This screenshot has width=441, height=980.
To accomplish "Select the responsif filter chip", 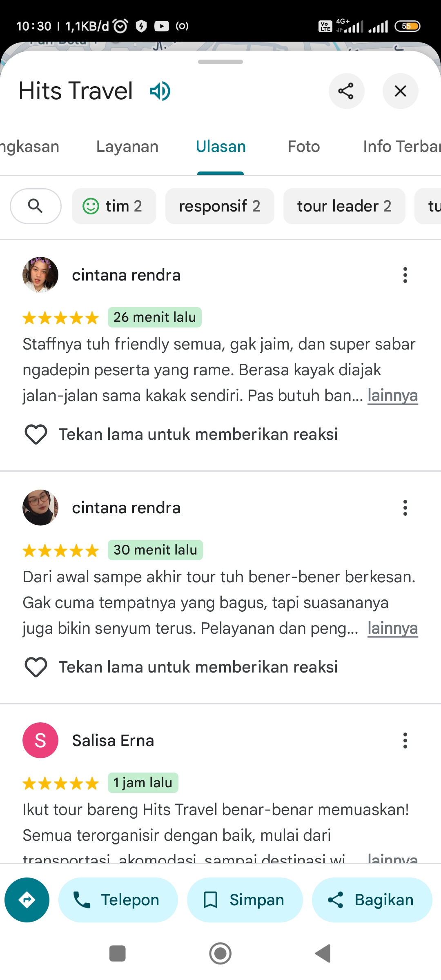I will click(220, 206).
